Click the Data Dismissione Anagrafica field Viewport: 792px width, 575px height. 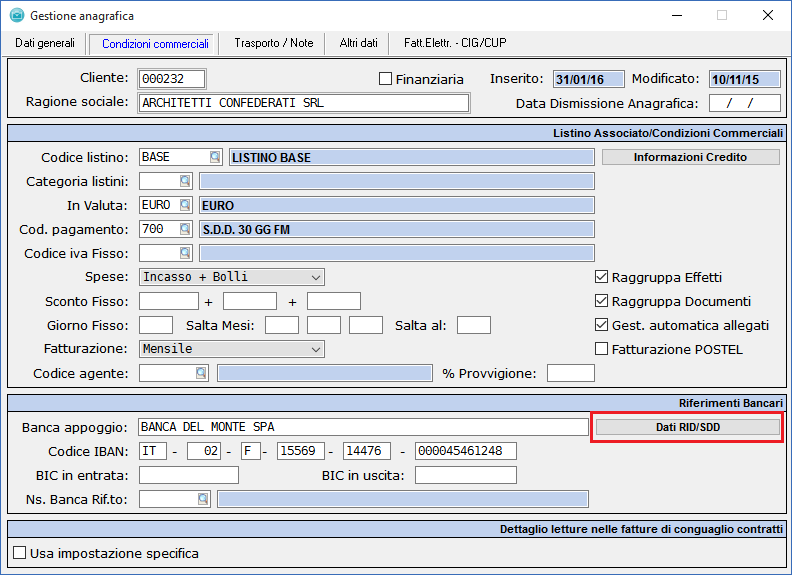[745, 103]
